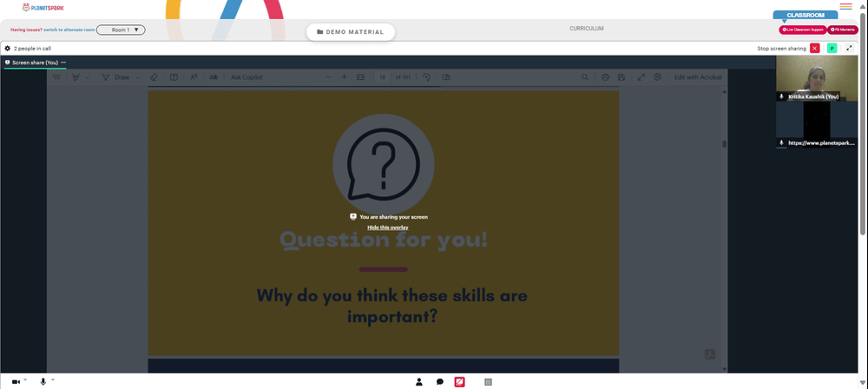Click Ask Copilot in PDF toolbar

(247, 77)
